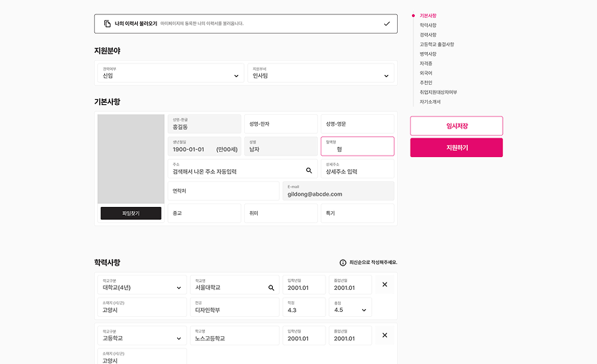
Task: Remove the 대학교(4년) education entry with X
Action: 385,285
